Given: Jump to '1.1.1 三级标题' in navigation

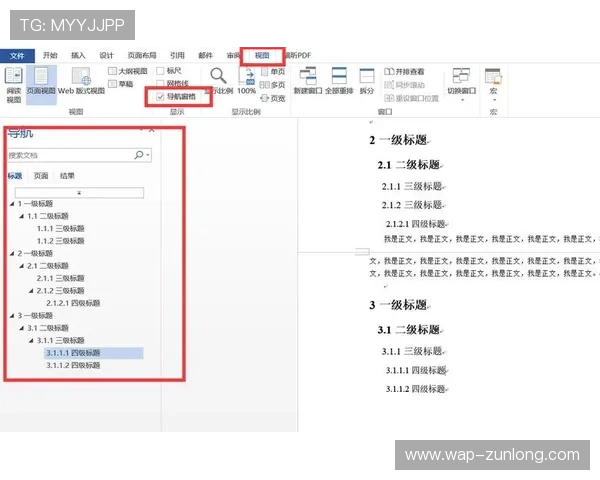Looking at the screenshot, I should (x=60, y=229).
